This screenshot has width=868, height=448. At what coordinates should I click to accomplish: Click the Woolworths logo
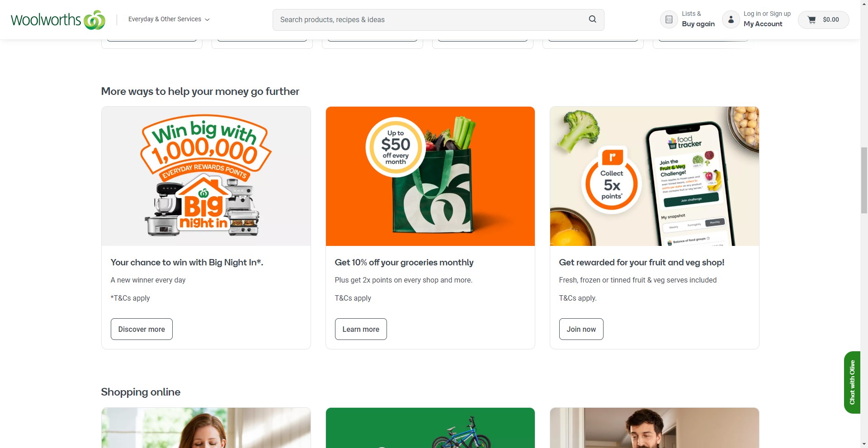[x=58, y=20]
